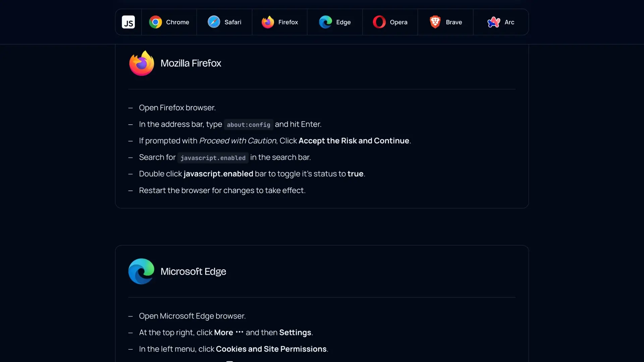644x362 pixels.
Task: Click the Chrome icon in navigation bar
Action: (x=155, y=22)
